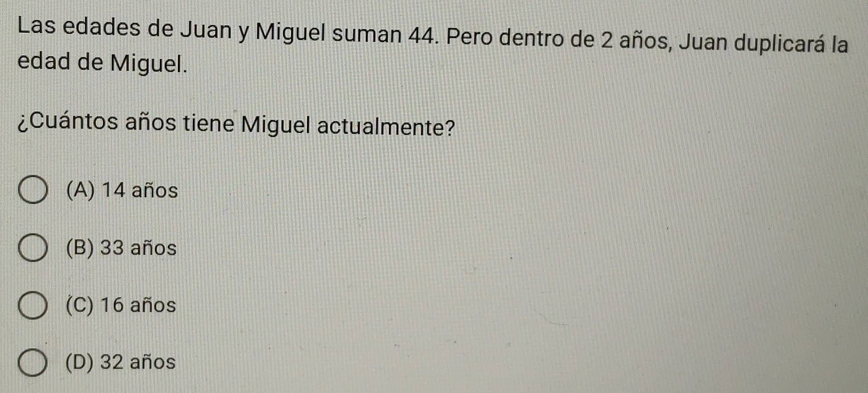Click the question '¿Cuántos años tiene Miguel actualmente?'
The width and height of the screenshot is (868, 393).
point(236,124)
